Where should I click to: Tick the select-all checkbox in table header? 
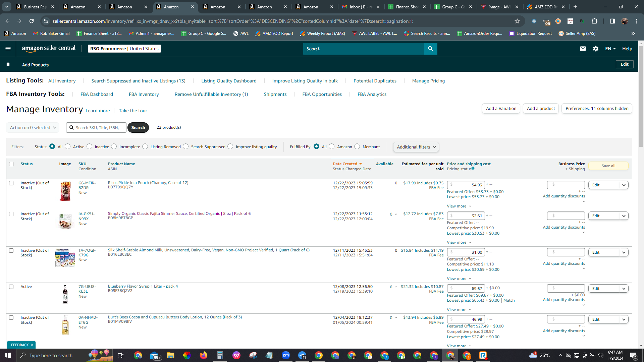coord(11,164)
